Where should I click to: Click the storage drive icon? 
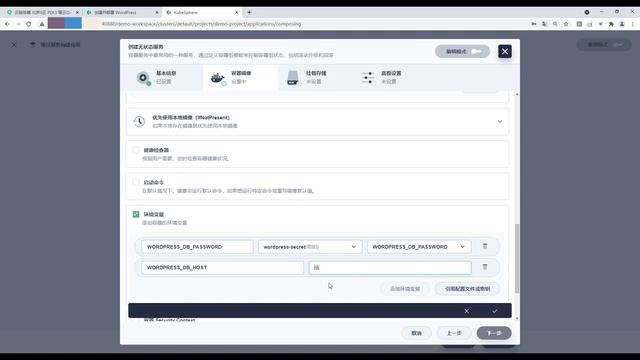pos(293,78)
